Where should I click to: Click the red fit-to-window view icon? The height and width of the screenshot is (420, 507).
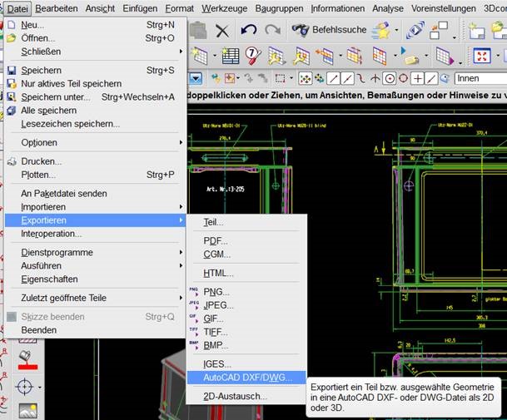481,56
